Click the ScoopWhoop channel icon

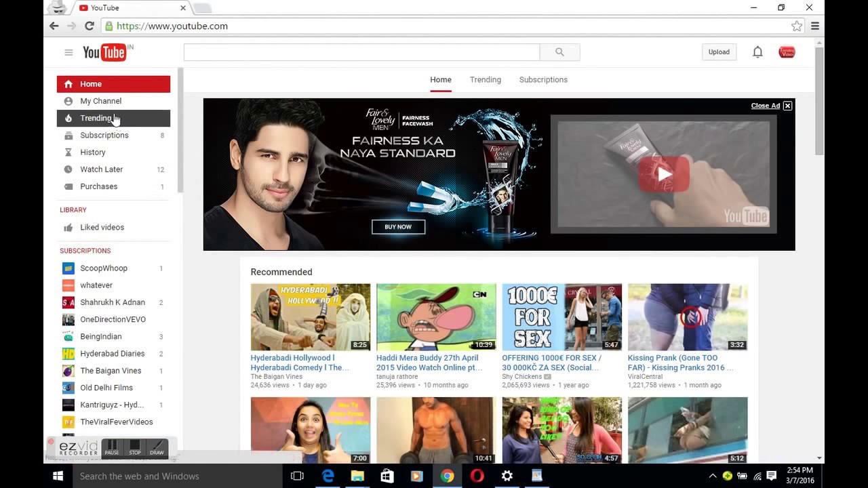68,268
